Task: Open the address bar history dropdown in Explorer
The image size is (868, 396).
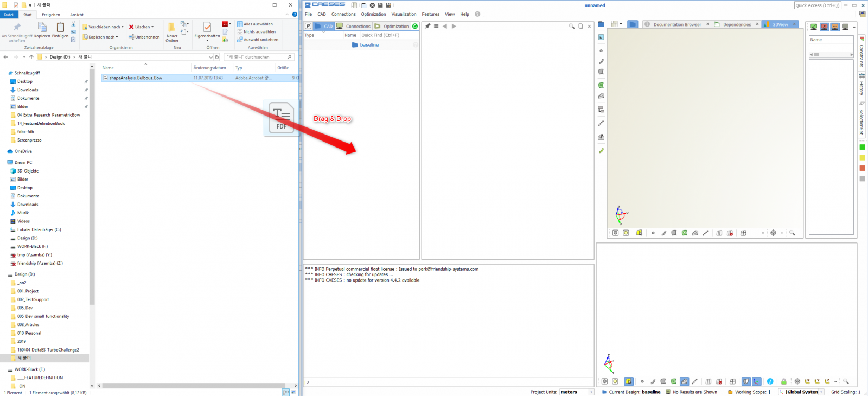Action: coord(210,57)
